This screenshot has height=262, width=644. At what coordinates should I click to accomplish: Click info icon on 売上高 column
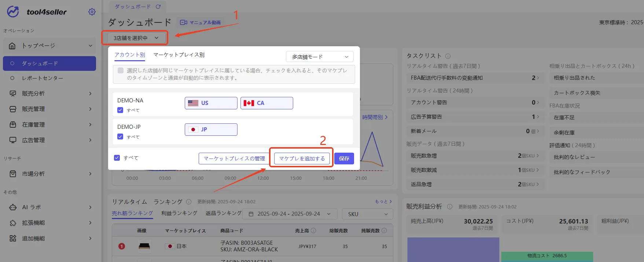[313, 230]
